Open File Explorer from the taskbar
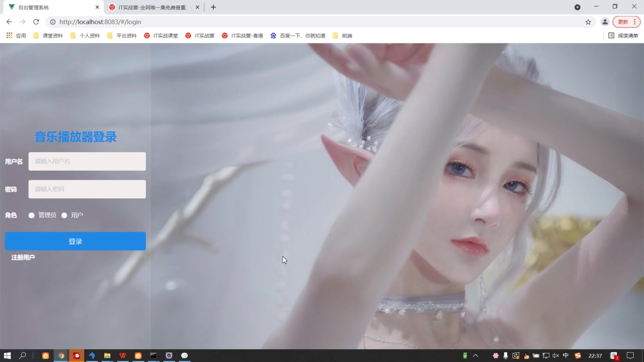The image size is (644, 362). 107,355
